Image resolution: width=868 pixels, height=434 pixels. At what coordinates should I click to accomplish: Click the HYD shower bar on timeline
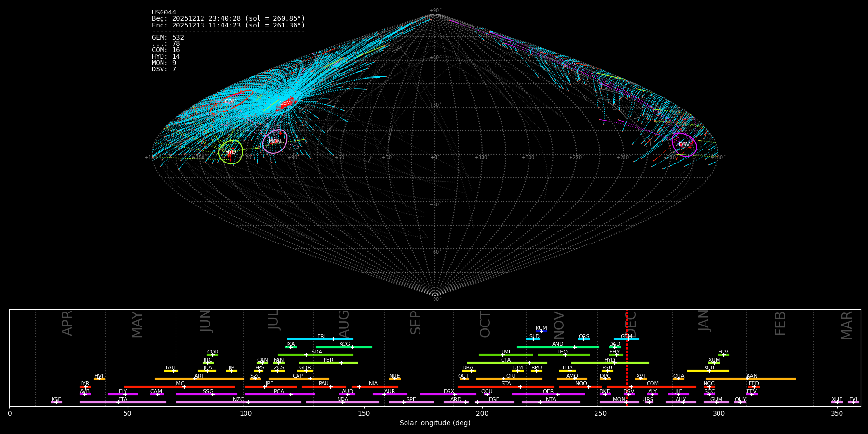(610, 363)
